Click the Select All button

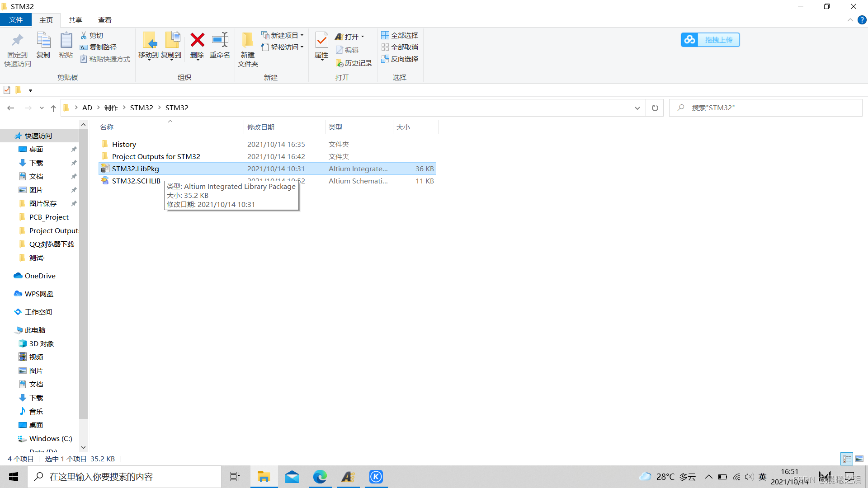tap(400, 35)
